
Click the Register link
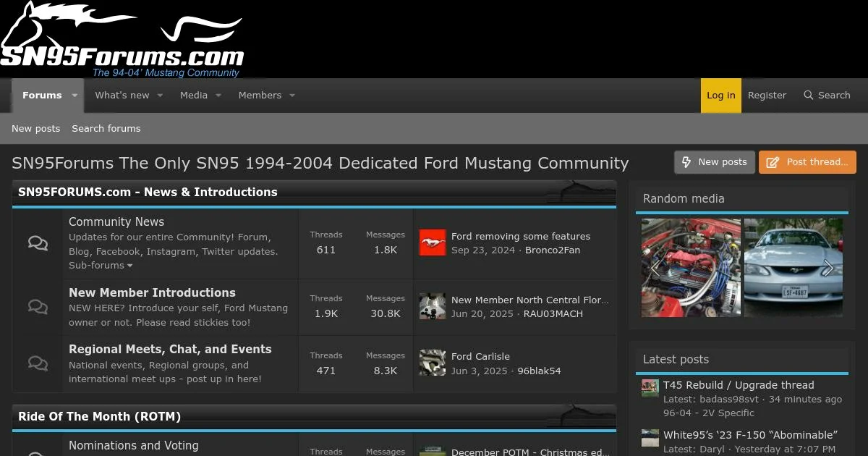coord(767,96)
